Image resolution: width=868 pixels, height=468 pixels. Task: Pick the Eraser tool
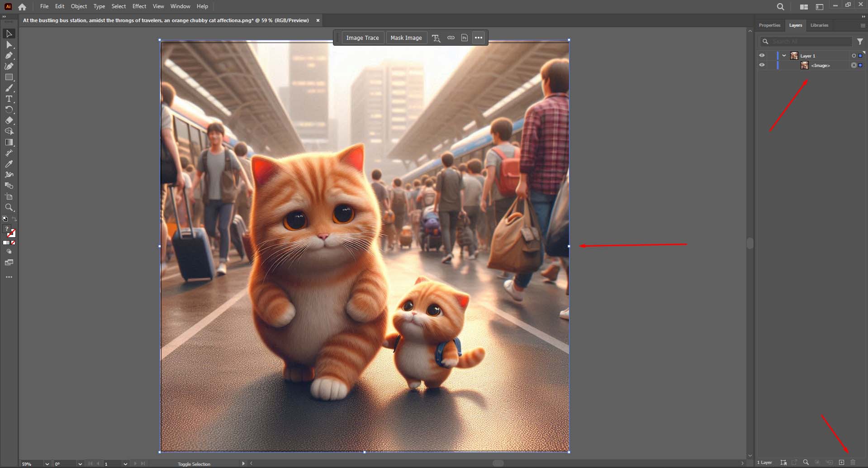point(9,120)
